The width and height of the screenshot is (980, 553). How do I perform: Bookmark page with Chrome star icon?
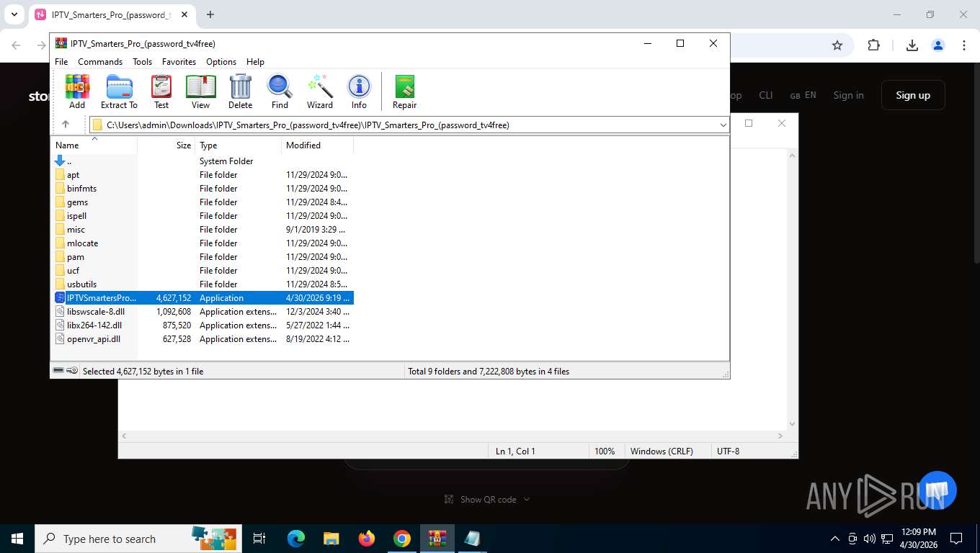pos(837,45)
